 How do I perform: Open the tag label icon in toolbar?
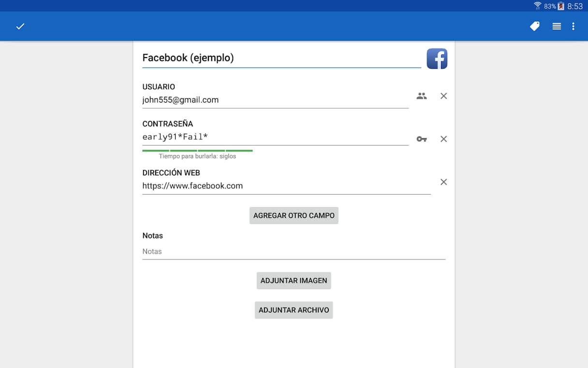[534, 26]
